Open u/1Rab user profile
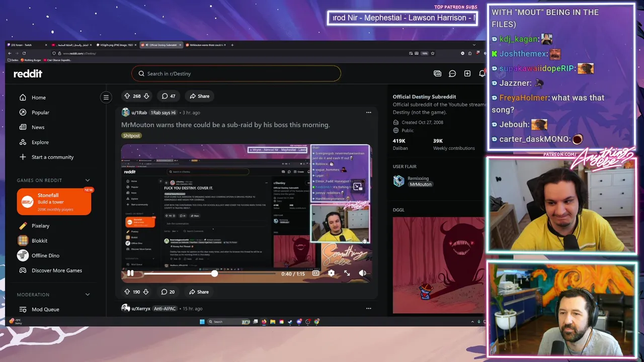The height and width of the screenshot is (362, 644). point(139,113)
